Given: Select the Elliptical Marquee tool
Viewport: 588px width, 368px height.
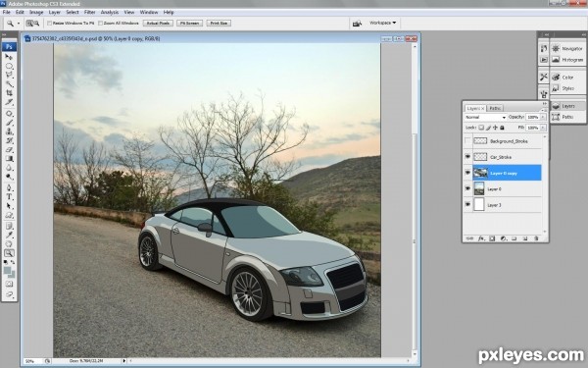Looking at the screenshot, I should (x=9, y=66).
